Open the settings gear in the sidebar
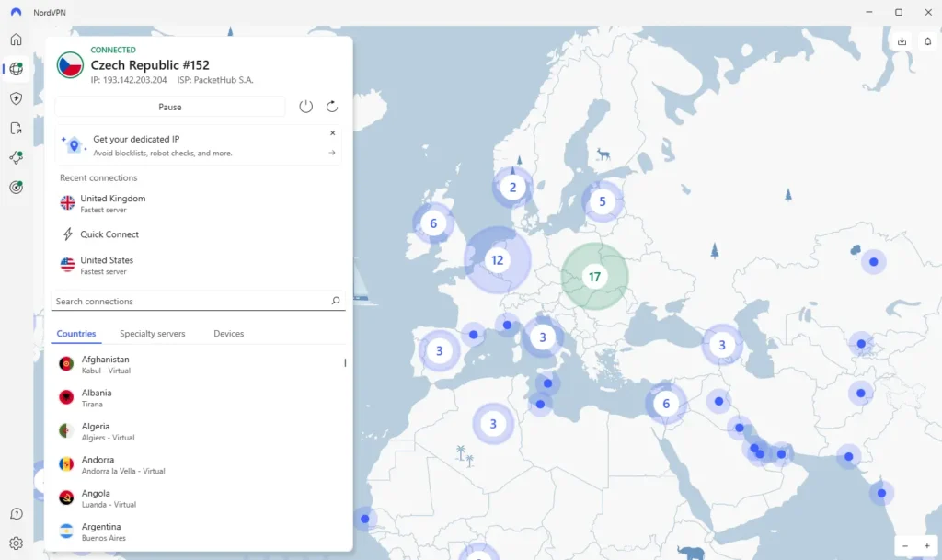This screenshot has height=560, width=942. coord(16,543)
